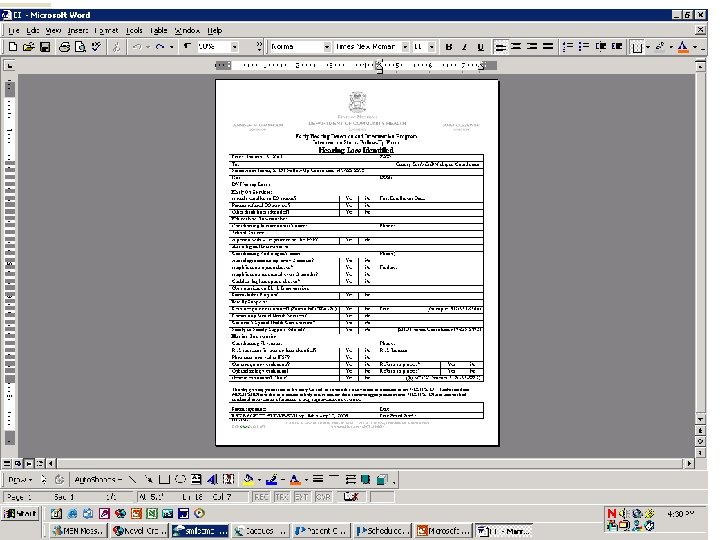Expand the border style dropdown arrow
The image size is (720, 540).
[x=647, y=46]
